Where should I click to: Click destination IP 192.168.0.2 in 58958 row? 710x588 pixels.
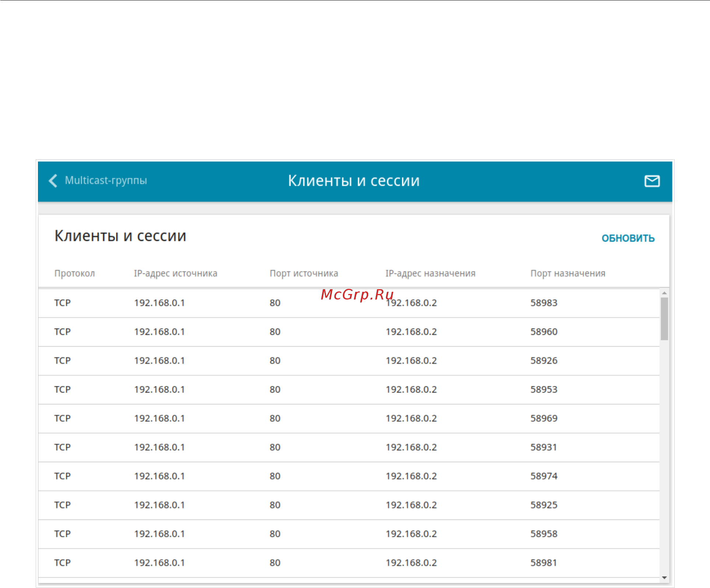tap(411, 534)
